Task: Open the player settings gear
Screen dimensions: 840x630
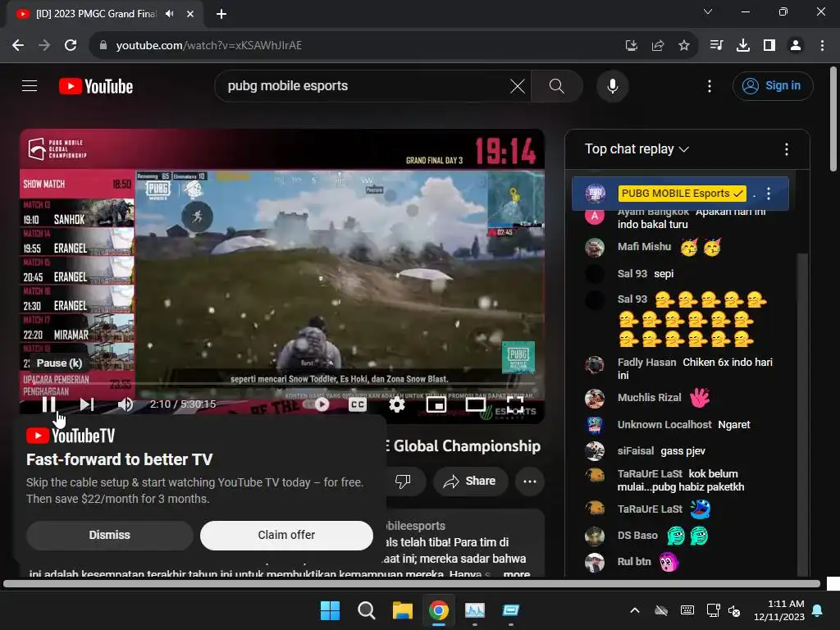Action: coord(396,404)
